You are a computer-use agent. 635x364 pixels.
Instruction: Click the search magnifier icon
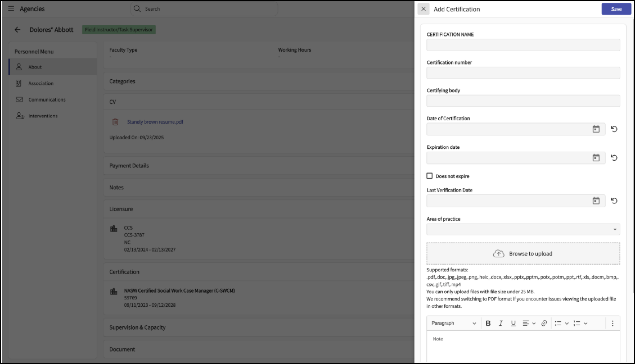(137, 9)
